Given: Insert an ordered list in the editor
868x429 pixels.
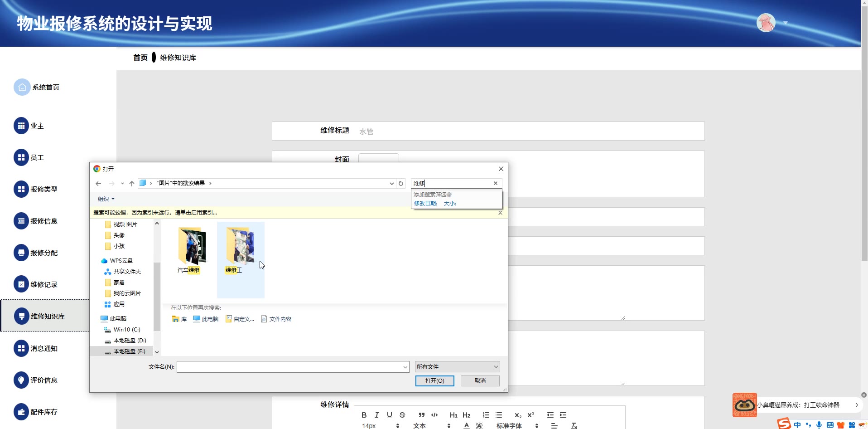Looking at the screenshot, I should 486,415.
